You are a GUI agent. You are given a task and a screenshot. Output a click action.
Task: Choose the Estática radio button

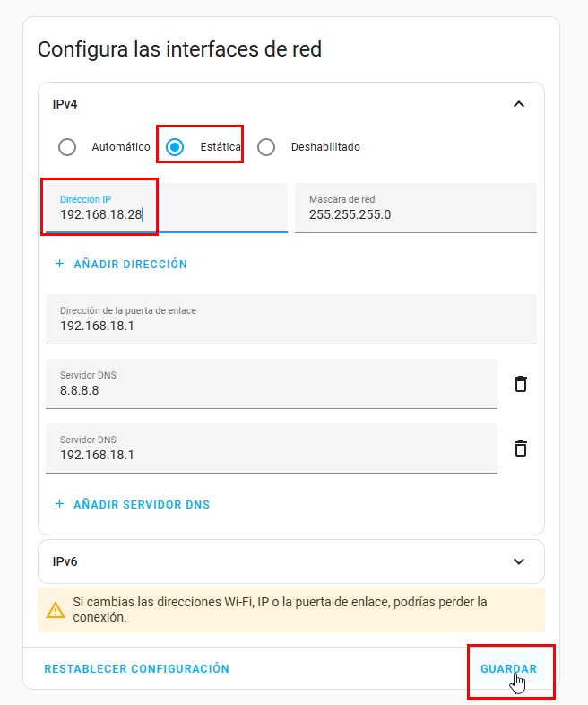(176, 147)
